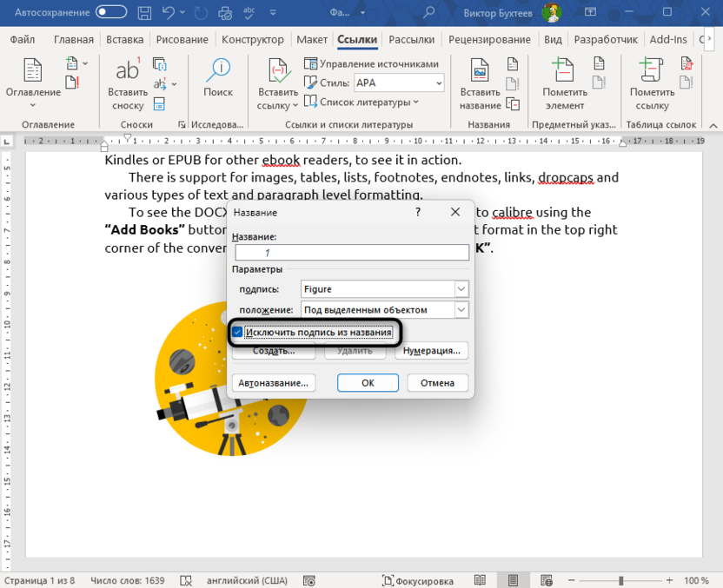Click the Название caption text field
Viewport: 723px width, 588px height.
click(x=351, y=252)
